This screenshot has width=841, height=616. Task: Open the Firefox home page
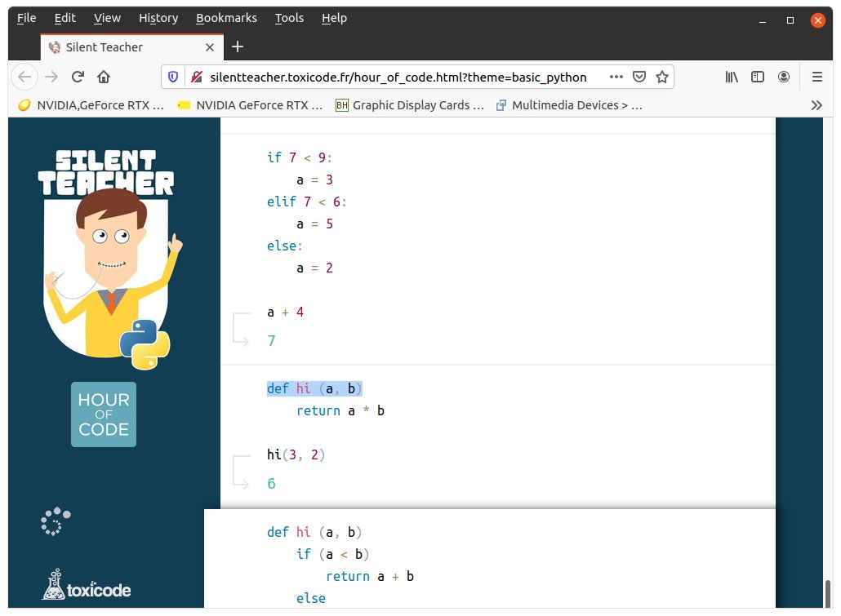pyautogui.click(x=104, y=78)
